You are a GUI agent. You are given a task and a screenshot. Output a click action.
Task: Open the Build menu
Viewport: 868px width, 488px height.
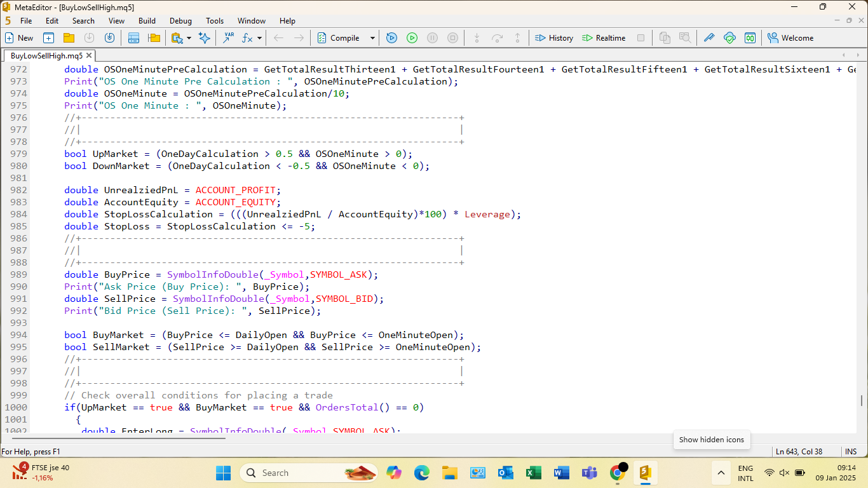pos(147,21)
